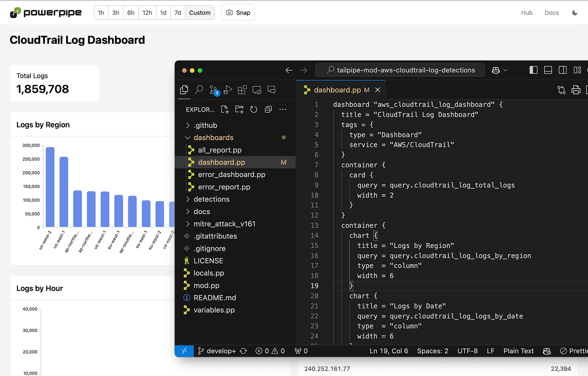Image resolution: width=588 pixels, height=376 pixels.
Task: Toggle the bottom panel visibility
Action: tap(548, 70)
